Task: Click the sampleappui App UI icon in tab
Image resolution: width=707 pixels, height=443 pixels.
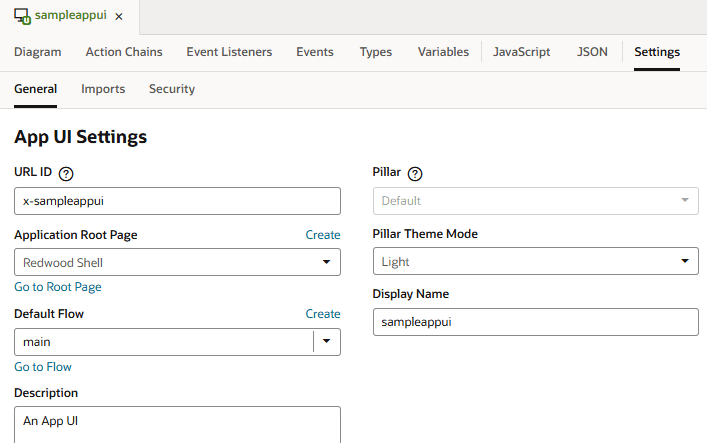Action: [22, 16]
